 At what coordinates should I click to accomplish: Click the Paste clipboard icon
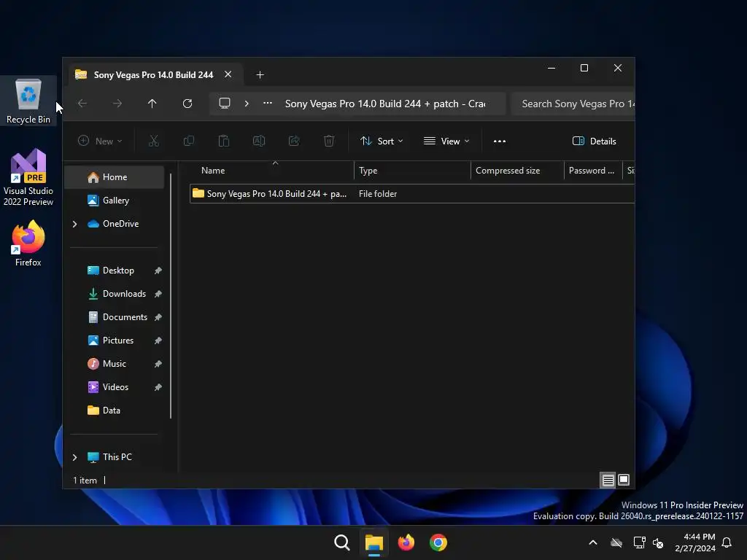tap(223, 141)
